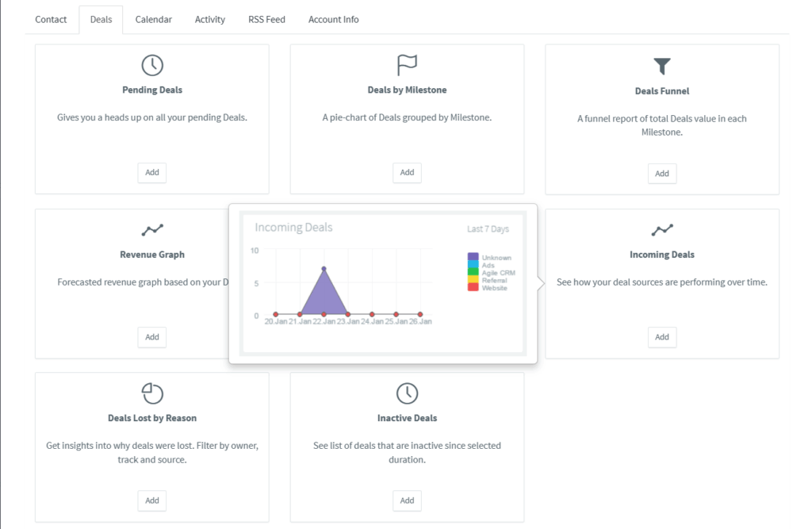Image resolution: width=812 pixels, height=529 pixels.
Task: Click the red Website legend swatch
Action: (473, 287)
